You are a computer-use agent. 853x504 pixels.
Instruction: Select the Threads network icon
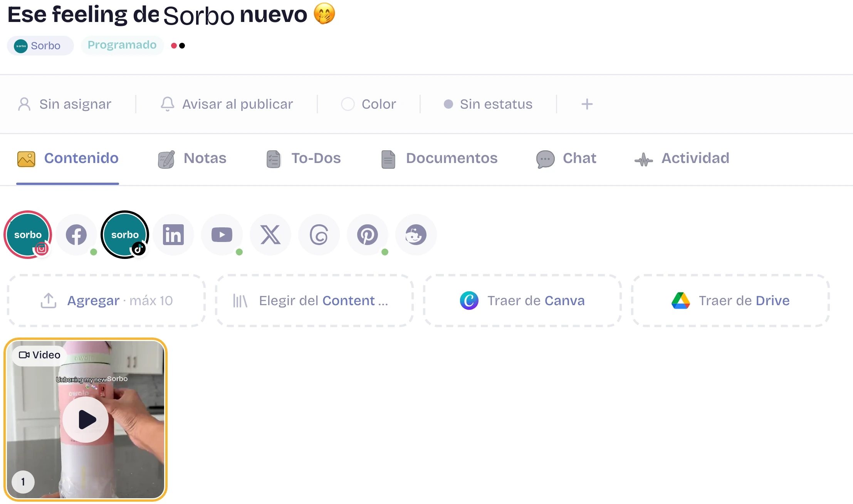(319, 235)
